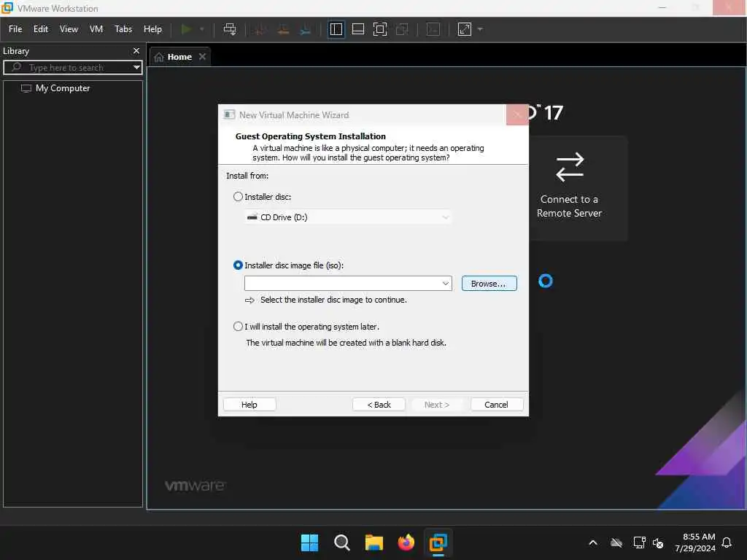Click the network status tray icon
This screenshot has width=747, height=560.
(x=639, y=542)
